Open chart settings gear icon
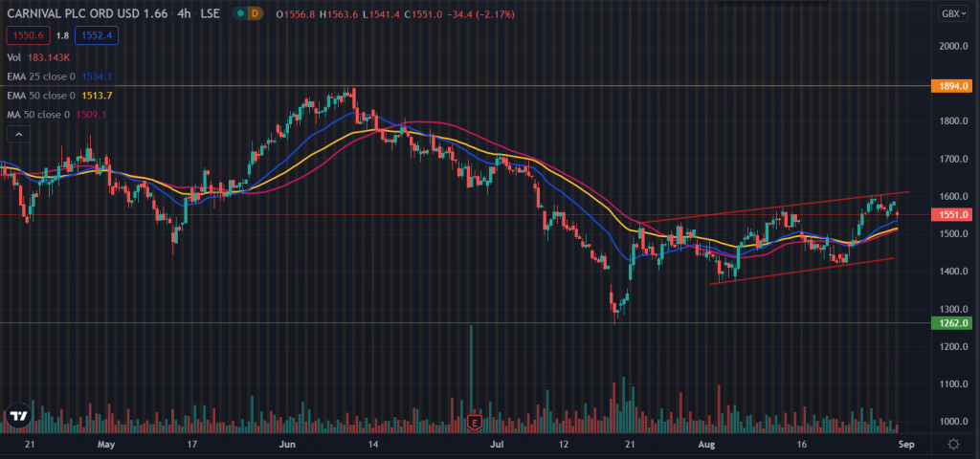 pyautogui.click(x=953, y=445)
